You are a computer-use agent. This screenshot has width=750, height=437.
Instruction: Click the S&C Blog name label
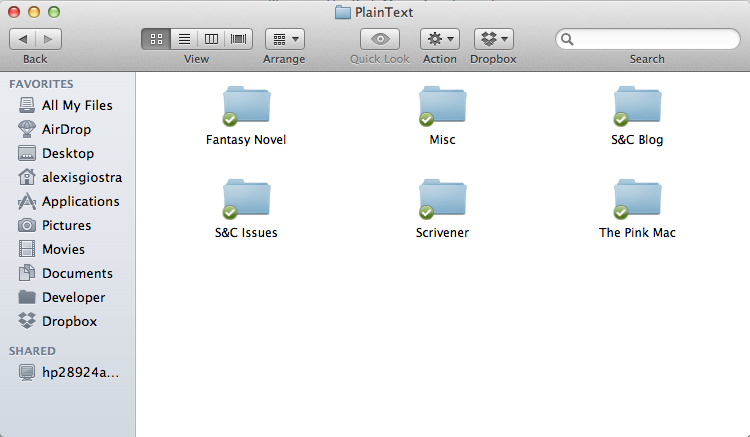click(x=637, y=140)
